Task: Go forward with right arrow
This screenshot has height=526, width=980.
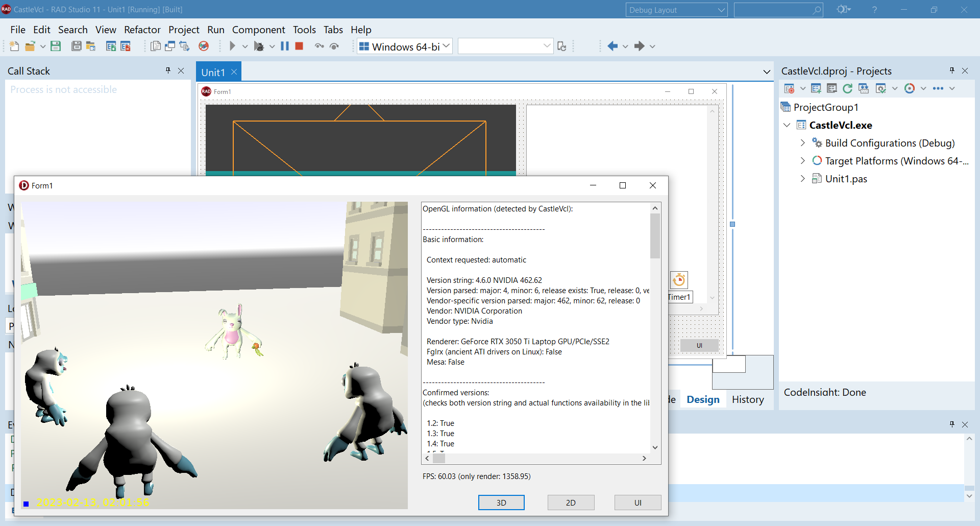Action: pos(640,46)
